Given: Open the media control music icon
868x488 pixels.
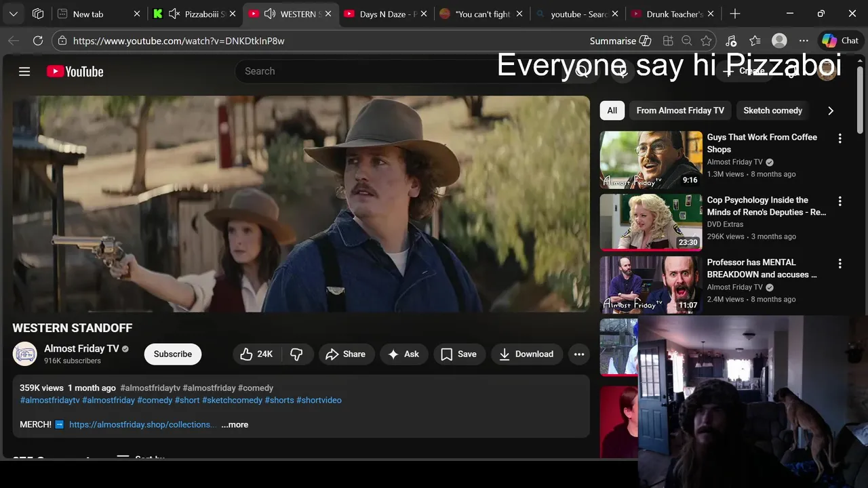Looking at the screenshot, I should (x=731, y=41).
